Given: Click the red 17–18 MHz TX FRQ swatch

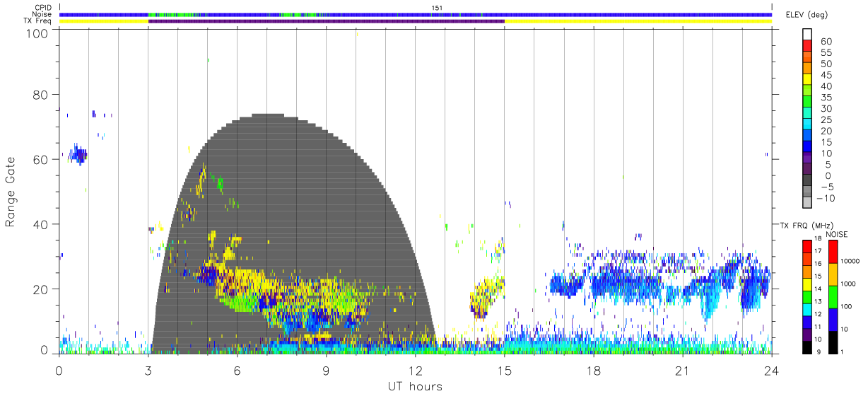Looking at the screenshot, I should [x=808, y=245].
